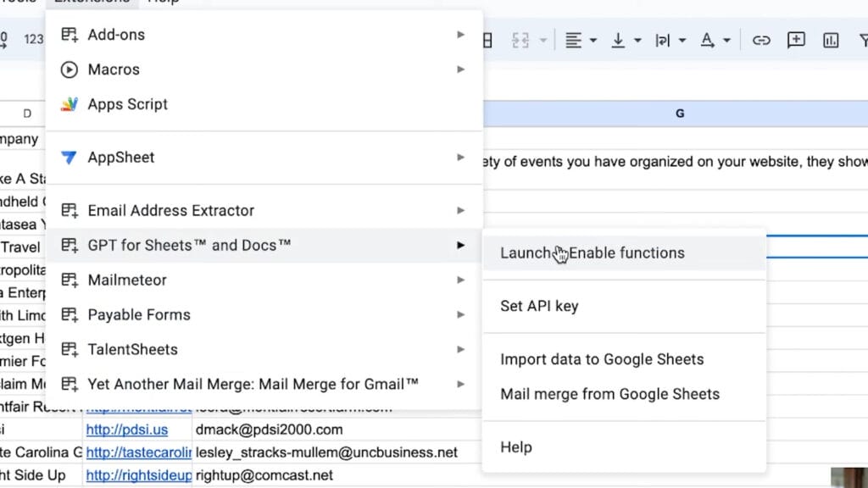Expand the Mailmeteor submenu arrow
The width and height of the screenshot is (868, 488).
(460, 280)
